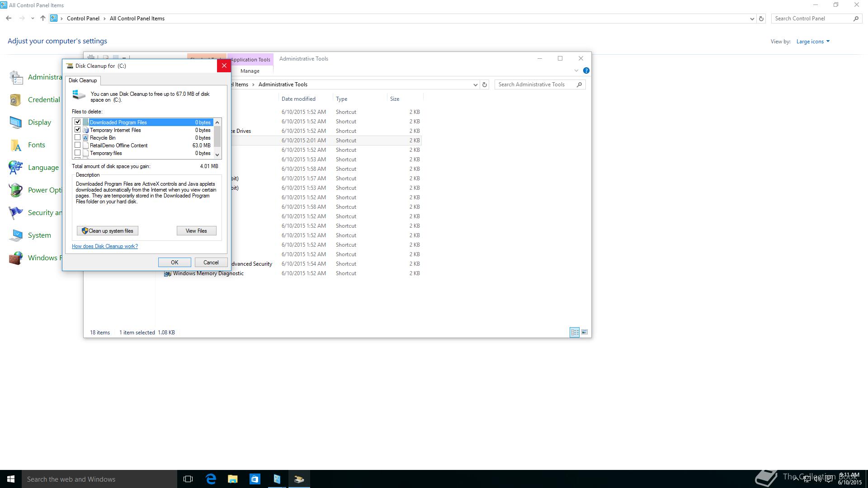Click the Search Control Panel magnifier
This screenshot has width=868, height=488.
(x=856, y=19)
